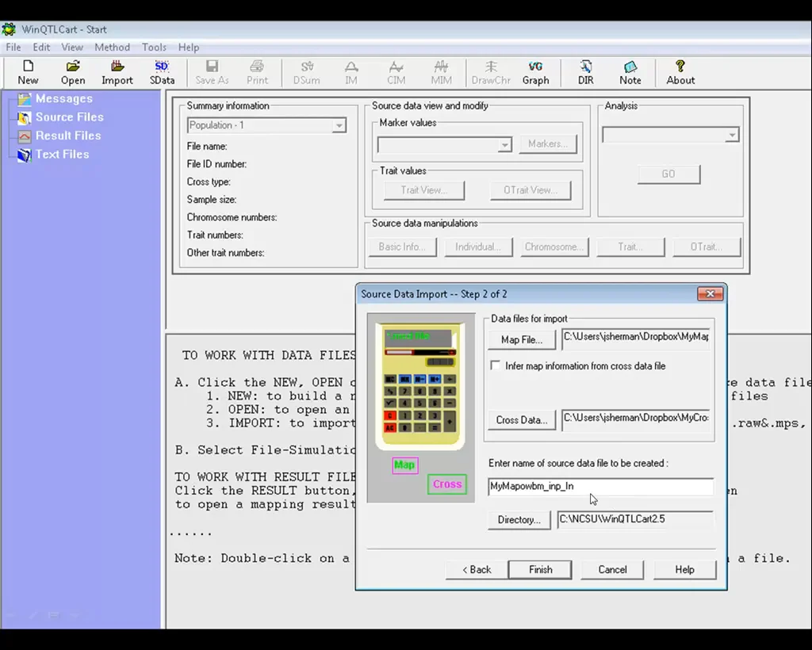Click the DrawChr toolbar icon
The height and width of the screenshot is (650, 812).
pos(491,72)
